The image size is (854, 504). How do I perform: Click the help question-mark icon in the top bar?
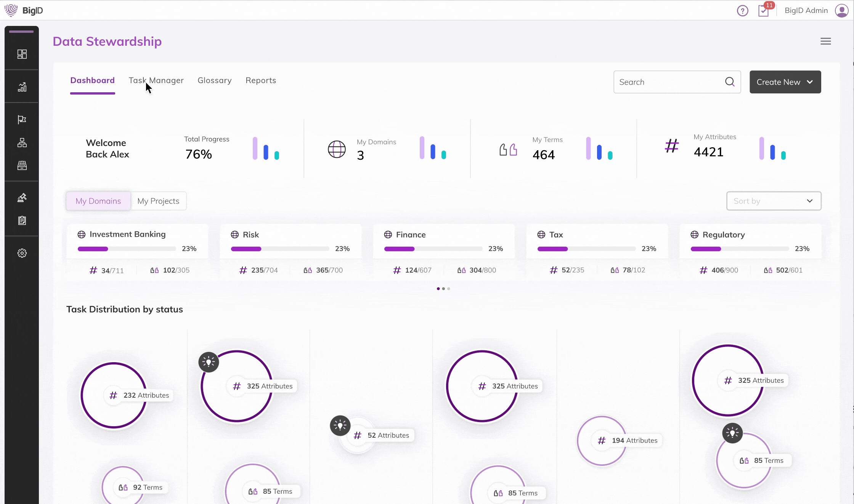coord(742,11)
